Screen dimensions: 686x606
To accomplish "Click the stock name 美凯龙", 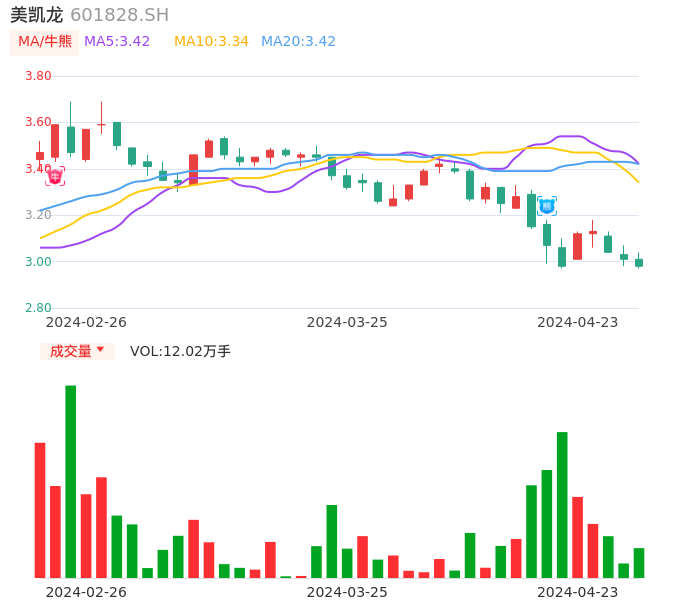I will (x=36, y=15).
